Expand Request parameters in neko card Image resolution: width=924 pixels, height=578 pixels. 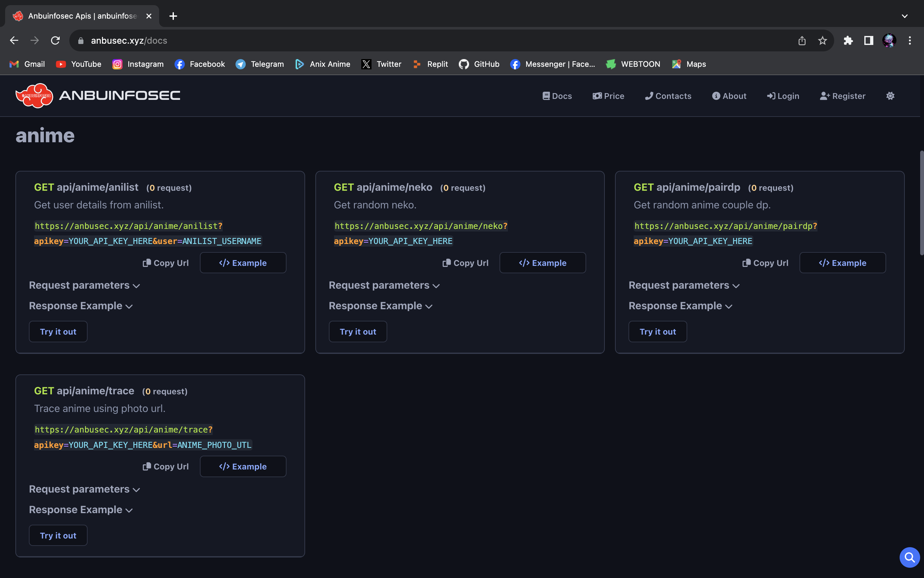click(x=384, y=285)
